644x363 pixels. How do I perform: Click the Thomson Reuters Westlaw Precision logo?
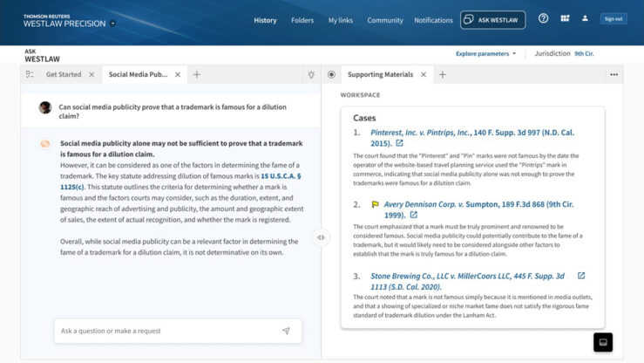pyautogui.click(x=64, y=21)
